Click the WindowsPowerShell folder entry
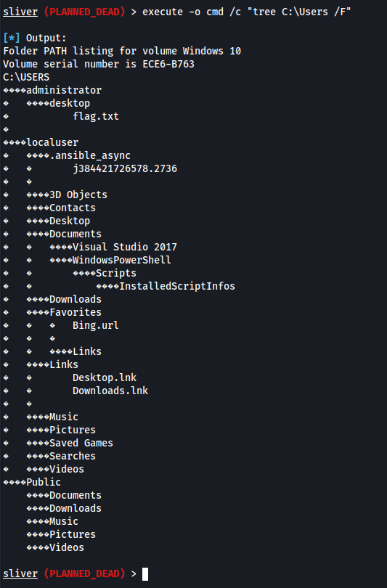The width and height of the screenshot is (387, 588). point(121,260)
